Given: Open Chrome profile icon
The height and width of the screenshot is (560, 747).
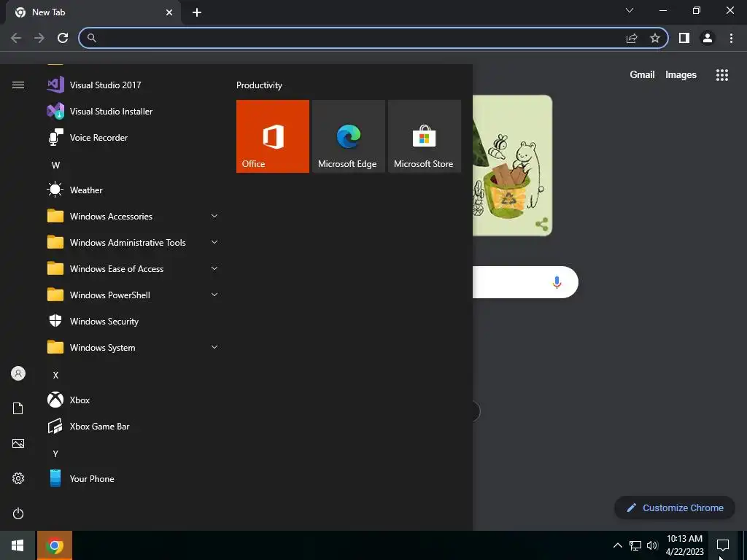Looking at the screenshot, I should coord(708,38).
